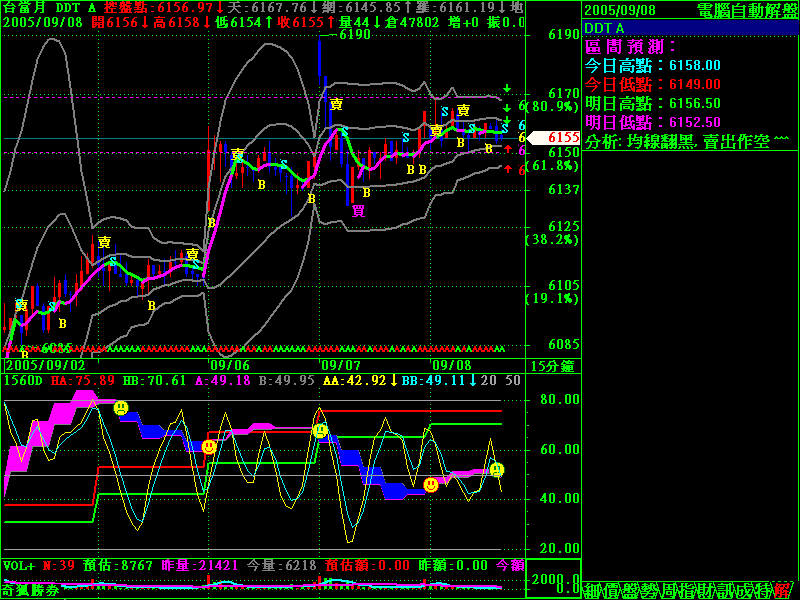Click the 09/07 date on the time axis

[x=341, y=366]
